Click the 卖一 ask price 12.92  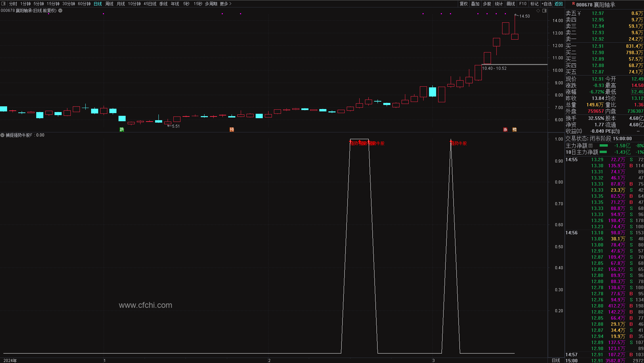click(598, 39)
